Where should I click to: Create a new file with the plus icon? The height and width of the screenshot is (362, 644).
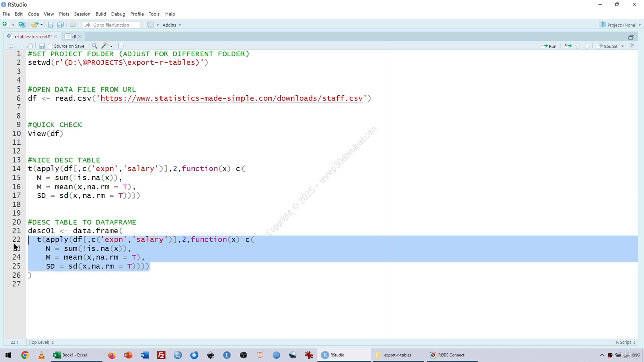(x=5, y=25)
